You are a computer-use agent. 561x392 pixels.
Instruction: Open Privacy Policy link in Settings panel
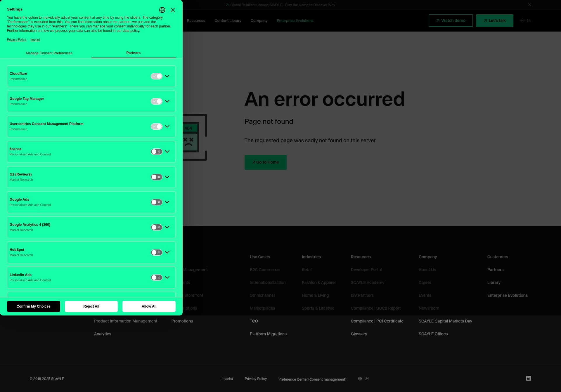17,40
